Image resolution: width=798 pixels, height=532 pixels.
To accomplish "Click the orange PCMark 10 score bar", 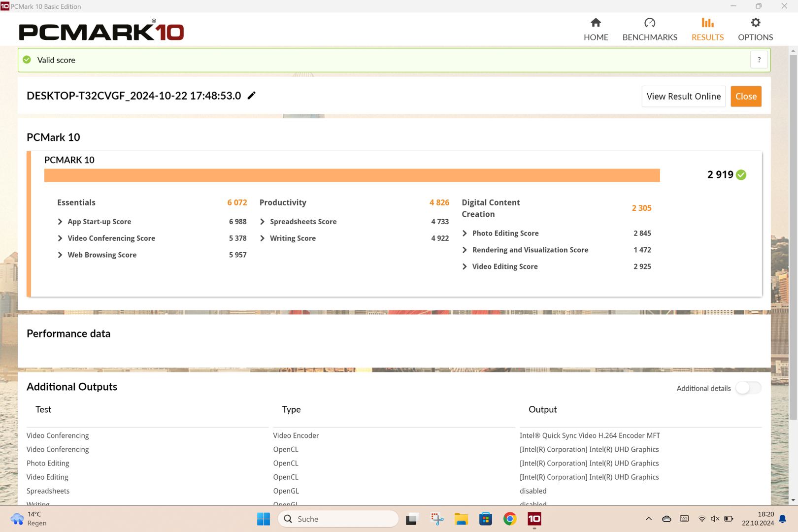I will [352, 175].
